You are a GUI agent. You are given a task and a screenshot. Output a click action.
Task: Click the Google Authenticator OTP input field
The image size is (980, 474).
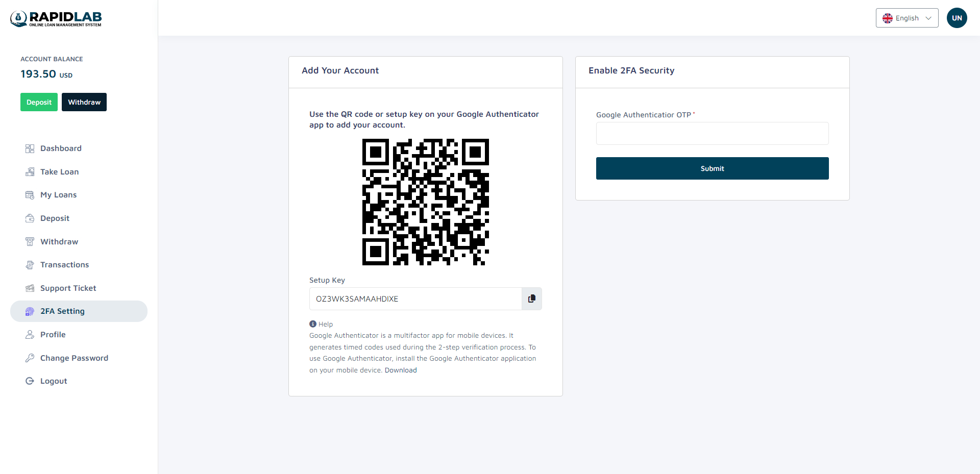point(712,133)
